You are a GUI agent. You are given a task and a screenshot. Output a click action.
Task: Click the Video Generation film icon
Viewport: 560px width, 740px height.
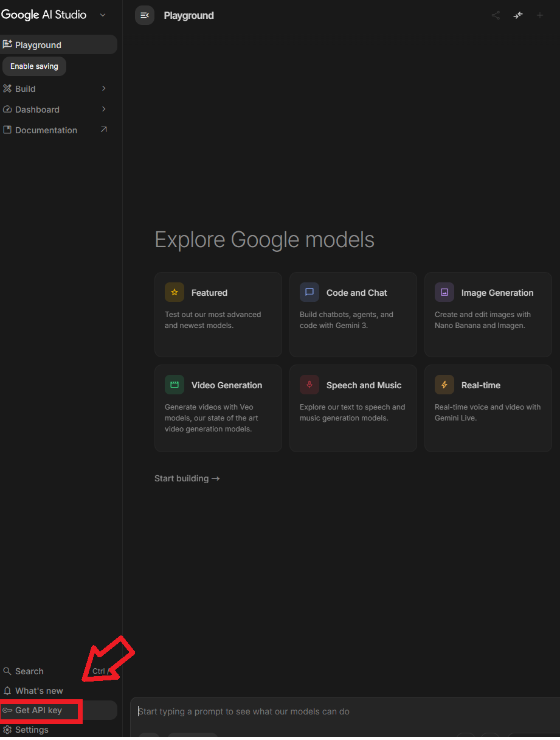click(175, 385)
